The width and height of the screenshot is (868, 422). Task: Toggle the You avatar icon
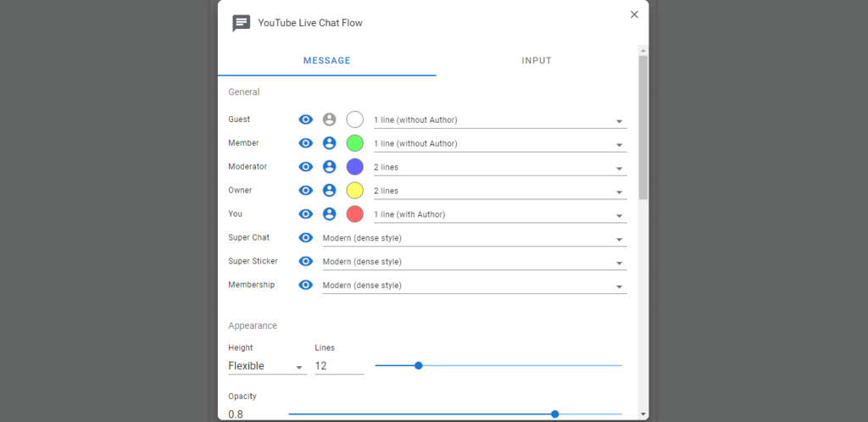coord(330,214)
